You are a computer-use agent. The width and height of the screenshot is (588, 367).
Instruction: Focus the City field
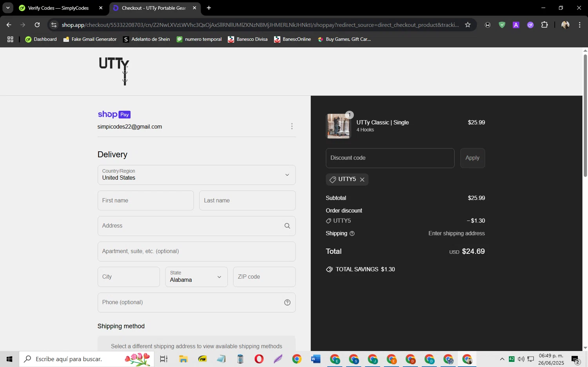point(129,277)
